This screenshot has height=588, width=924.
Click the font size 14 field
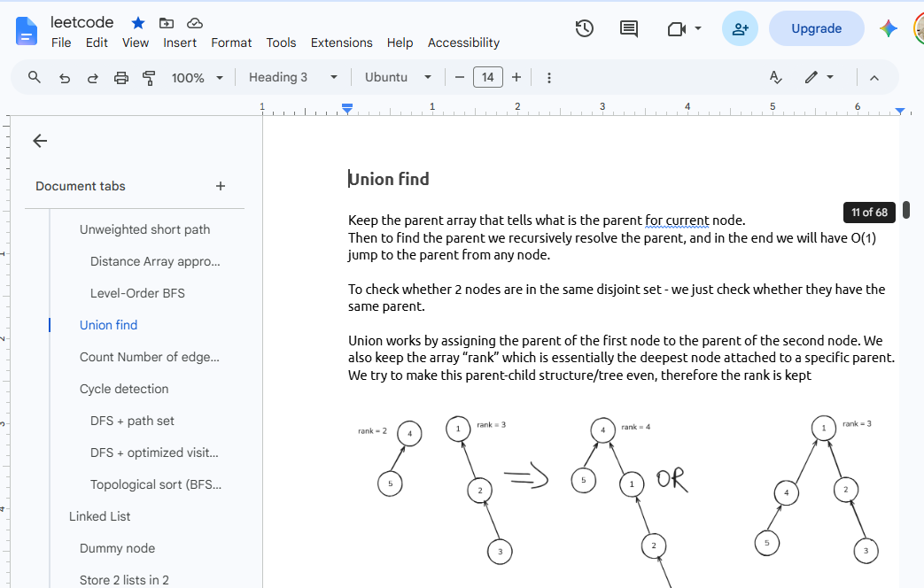coord(488,77)
